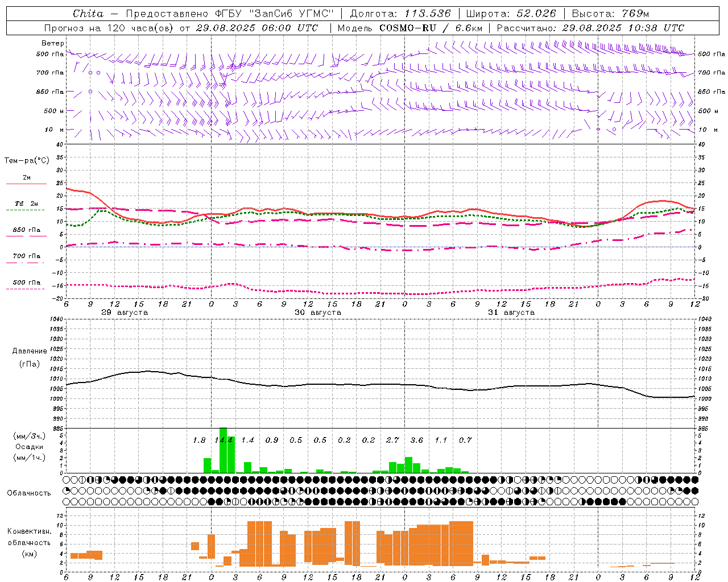Click the Широта: 52.026 latitude value
The width and height of the screenshot is (728, 582).
point(511,14)
